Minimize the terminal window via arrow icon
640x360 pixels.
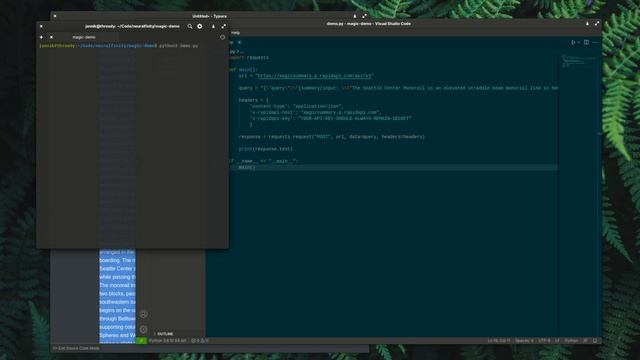coord(213,26)
